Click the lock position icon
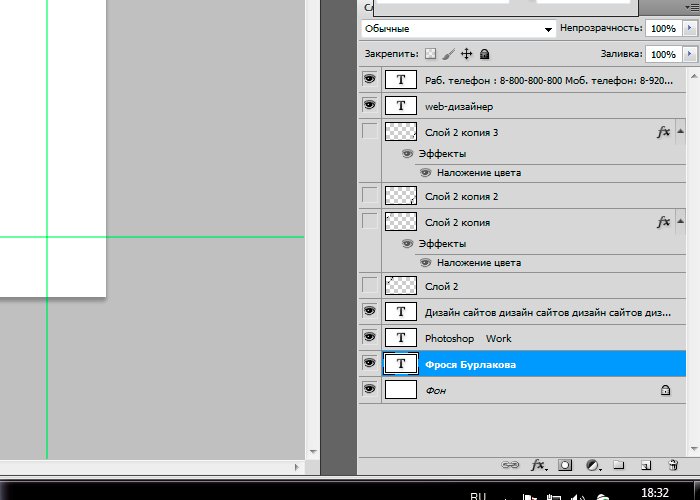Viewport: 700px width, 500px height. pos(466,53)
